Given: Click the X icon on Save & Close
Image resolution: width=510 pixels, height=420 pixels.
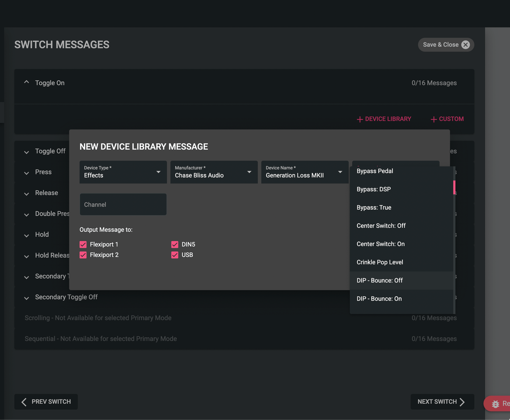Looking at the screenshot, I should pyautogui.click(x=466, y=45).
